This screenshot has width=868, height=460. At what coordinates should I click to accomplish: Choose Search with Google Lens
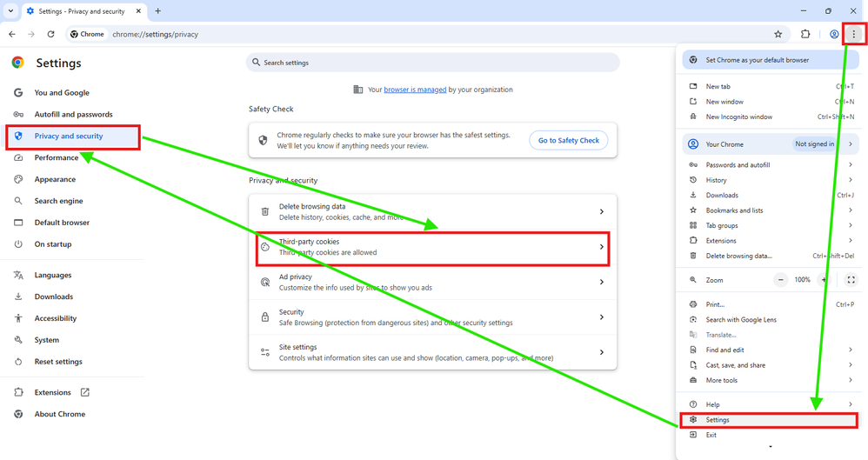click(771, 320)
